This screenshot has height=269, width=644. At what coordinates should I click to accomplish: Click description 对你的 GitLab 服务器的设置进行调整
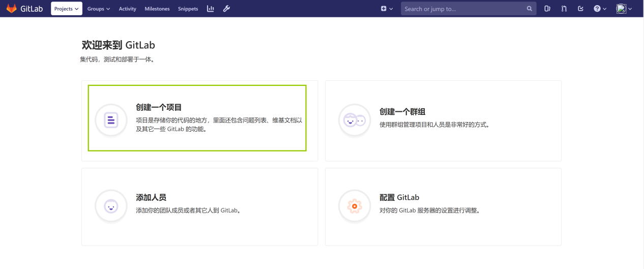430,210
